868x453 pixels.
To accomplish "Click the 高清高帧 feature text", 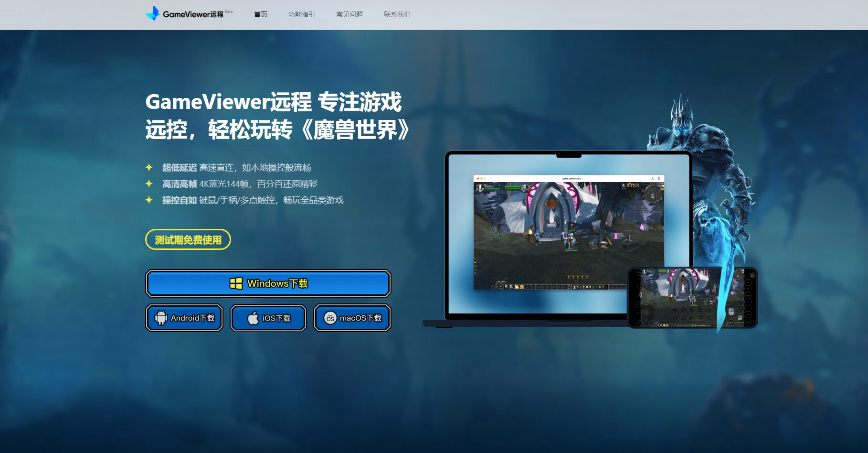I will (x=180, y=184).
